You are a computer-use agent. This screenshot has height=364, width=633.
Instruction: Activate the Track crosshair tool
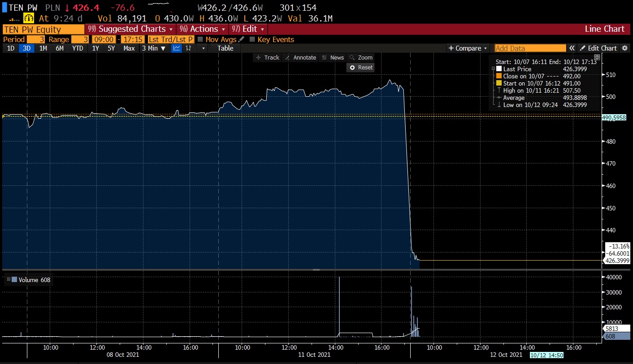tap(267, 57)
